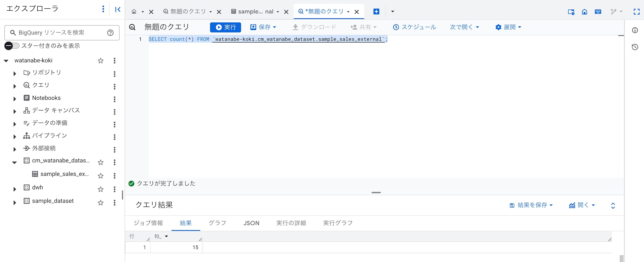Click the スケジュール button
The width and height of the screenshot is (644, 262).
[x=414, y=27]
